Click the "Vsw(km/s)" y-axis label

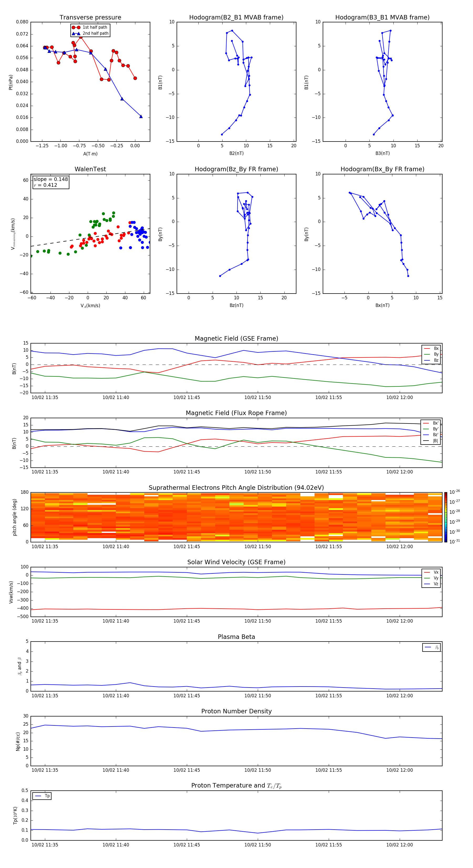click(x=11, y=592)
